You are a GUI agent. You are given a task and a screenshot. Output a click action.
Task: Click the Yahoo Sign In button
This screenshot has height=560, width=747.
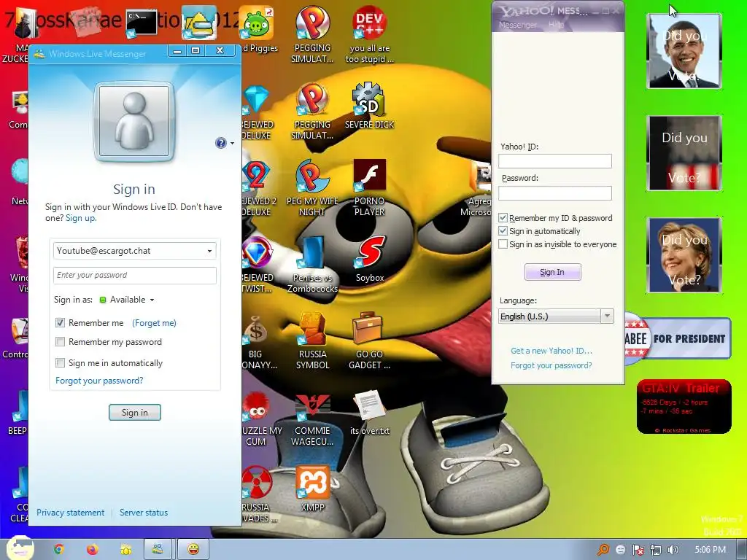pos(553,272)
